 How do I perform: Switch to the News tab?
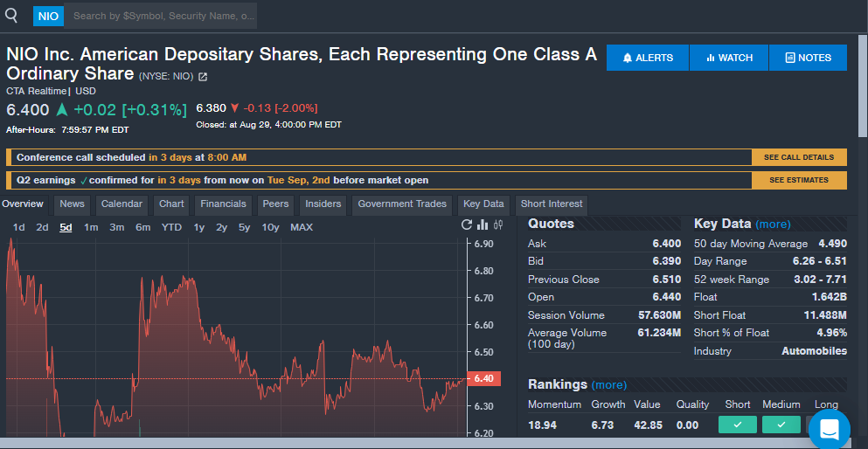72,204
